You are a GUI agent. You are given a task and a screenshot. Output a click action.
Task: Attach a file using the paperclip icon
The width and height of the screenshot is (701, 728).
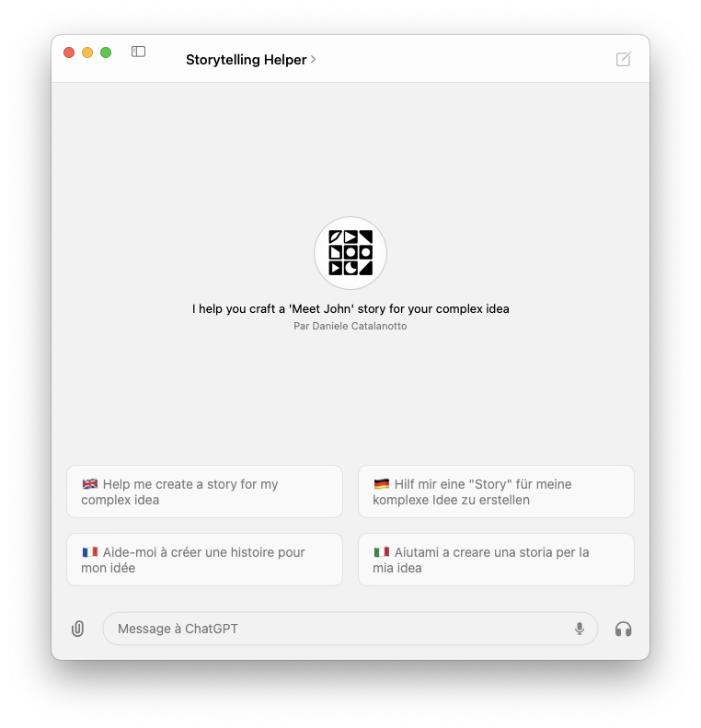(77, 629)
